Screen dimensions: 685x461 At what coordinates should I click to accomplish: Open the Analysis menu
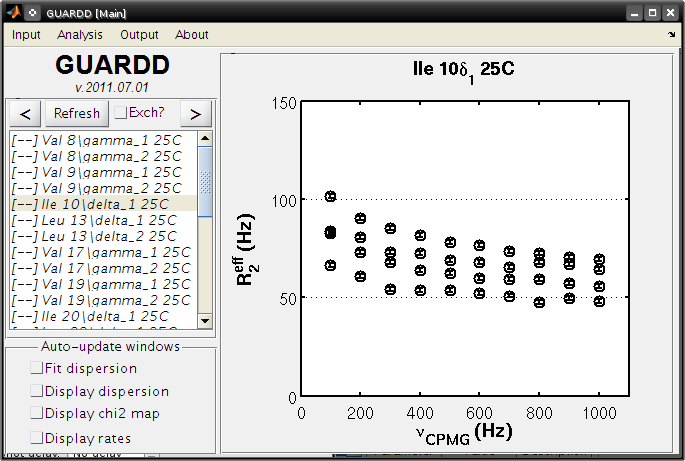point(80,35)
